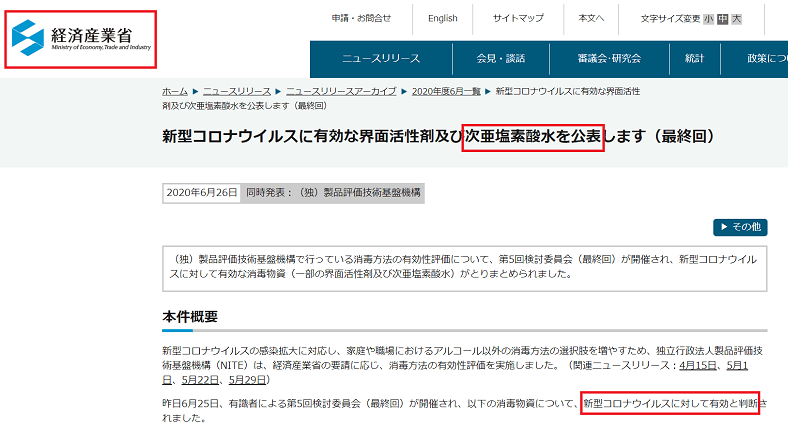Set text size to 大
The height and width of the screenshot is (427, 788).
click(736, 19)
